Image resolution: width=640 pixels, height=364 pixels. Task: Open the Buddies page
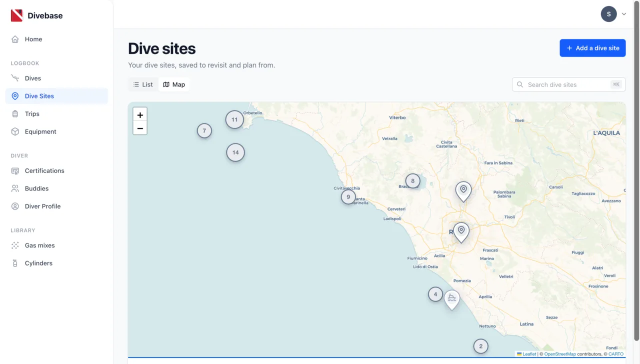pos(56,188)
